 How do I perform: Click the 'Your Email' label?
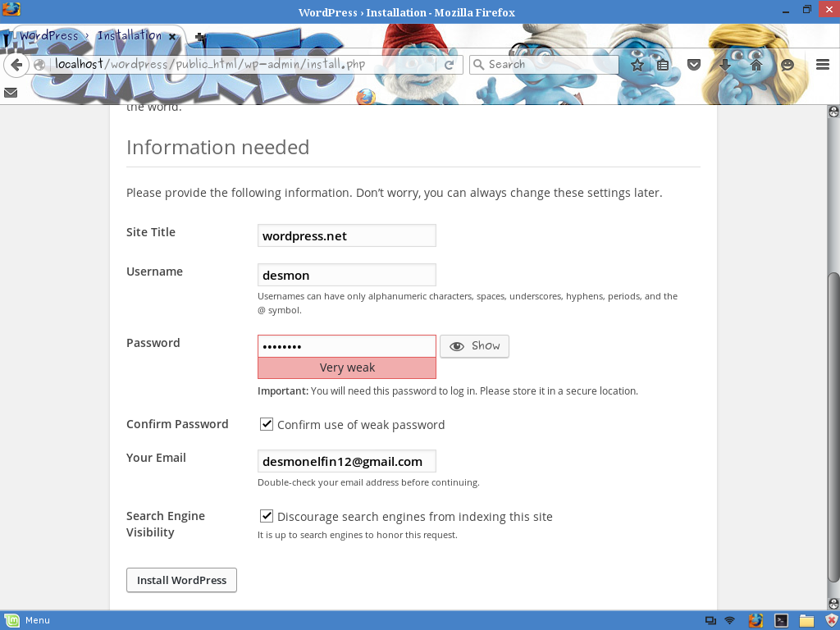pos(156,458)
